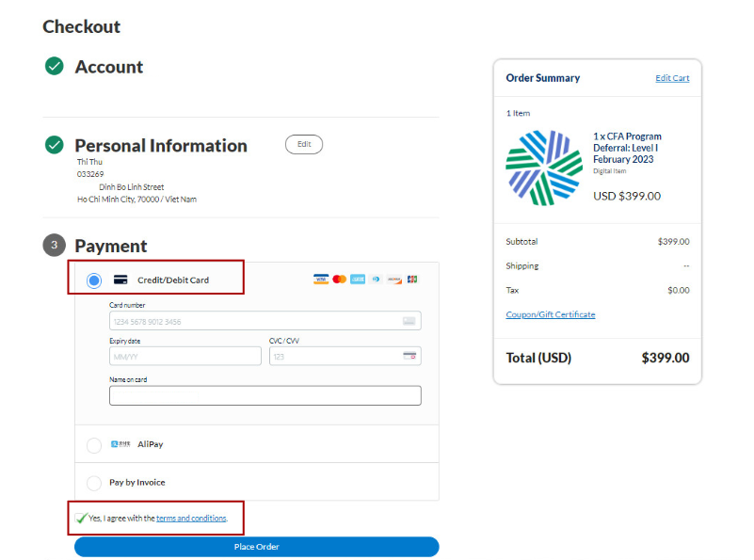Click the American Express logo icon
The width and height of the screenshot is (754, 560).
click(358, 280)
